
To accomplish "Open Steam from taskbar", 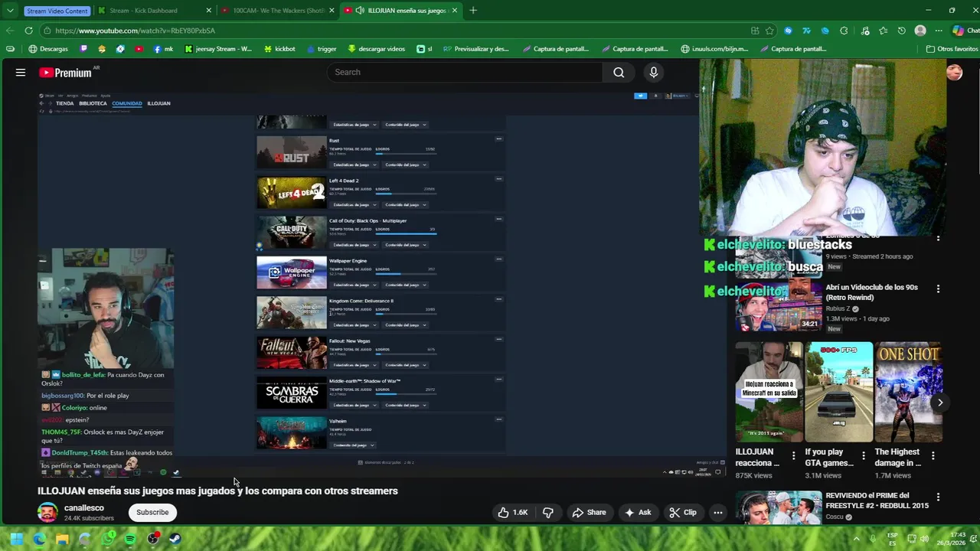I will click(x=175, y=539).
